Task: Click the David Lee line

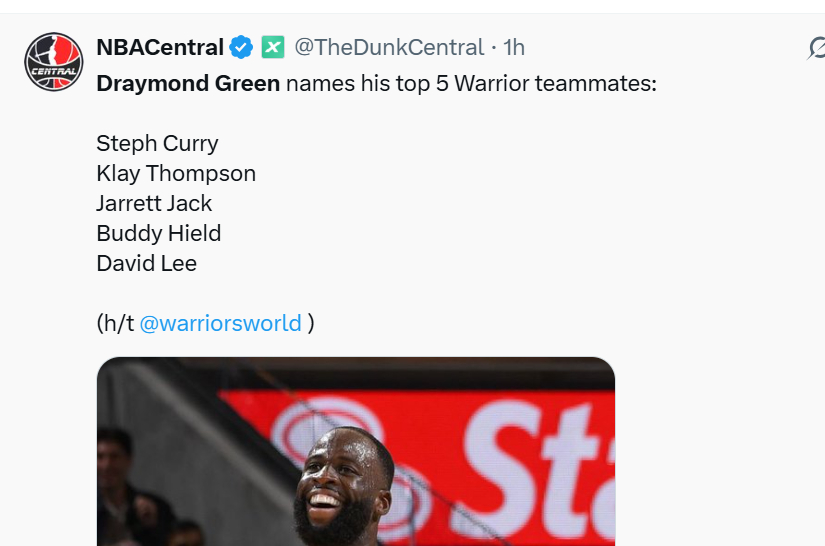Action: pos(146,264)
